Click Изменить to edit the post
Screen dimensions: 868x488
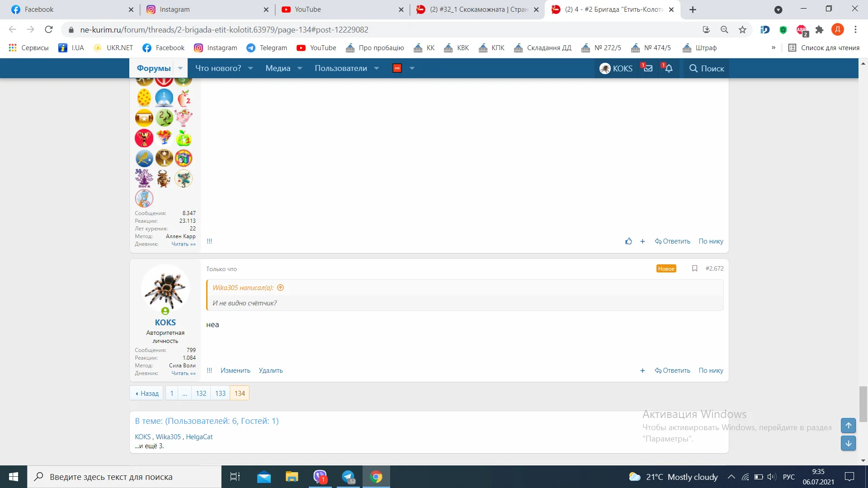(x=235, y=371)
